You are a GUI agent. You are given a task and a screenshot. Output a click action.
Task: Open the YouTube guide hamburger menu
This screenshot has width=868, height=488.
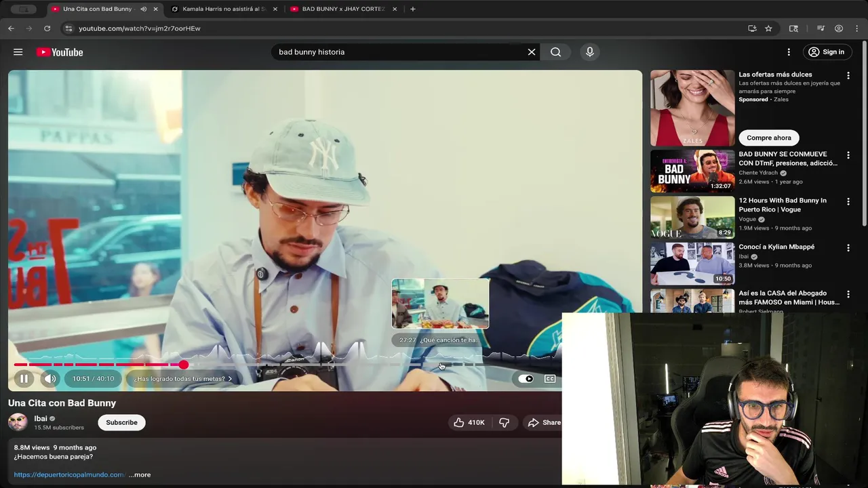coord(18,52)
